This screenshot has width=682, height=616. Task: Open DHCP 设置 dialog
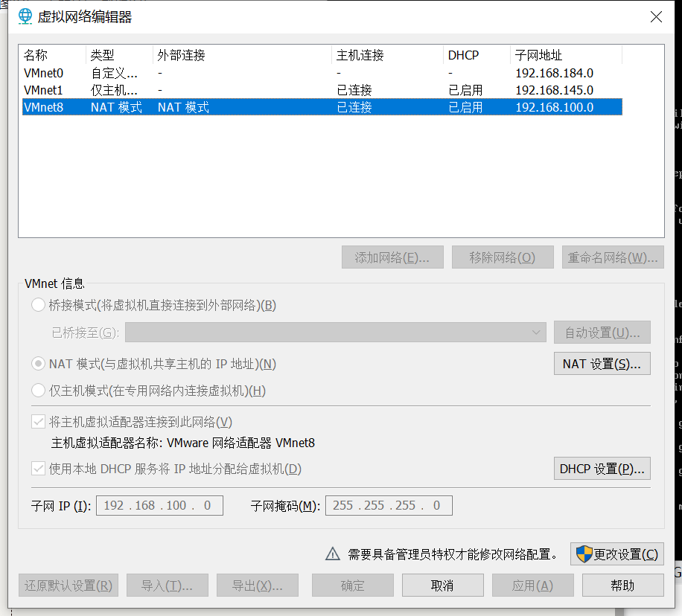pyautogui.click(x=602, y=469)
